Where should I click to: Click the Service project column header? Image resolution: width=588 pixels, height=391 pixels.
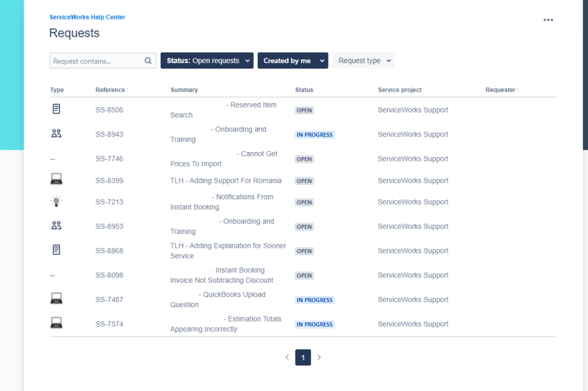click(x=400, y=90)
